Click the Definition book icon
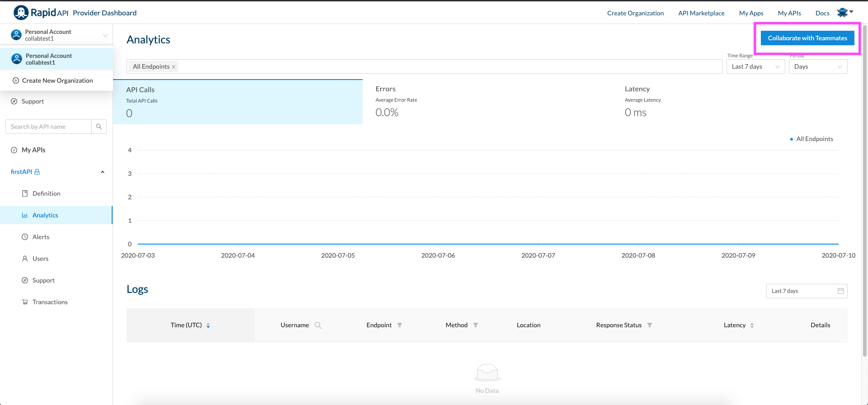 [25, 193]
